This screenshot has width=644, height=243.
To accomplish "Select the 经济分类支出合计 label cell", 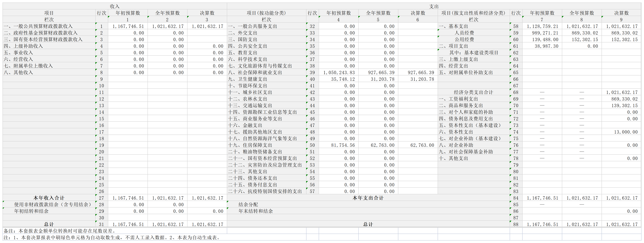I will click(473, 92).
